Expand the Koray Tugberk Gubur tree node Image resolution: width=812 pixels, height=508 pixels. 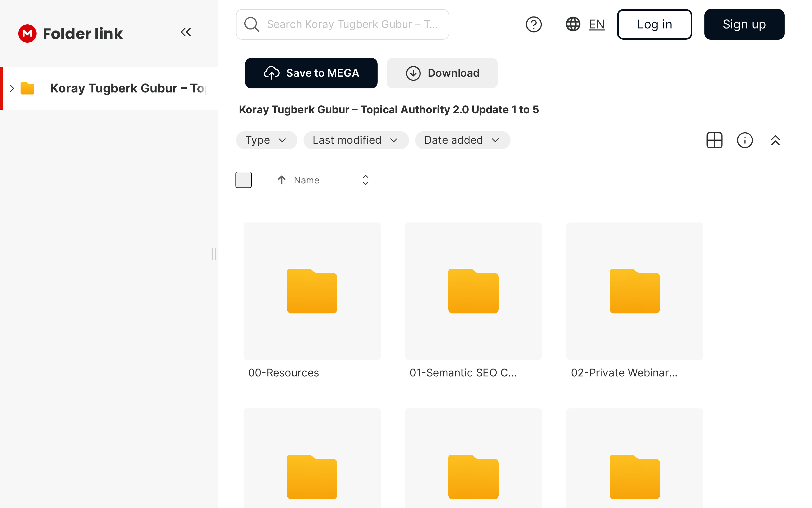[12, 88]
